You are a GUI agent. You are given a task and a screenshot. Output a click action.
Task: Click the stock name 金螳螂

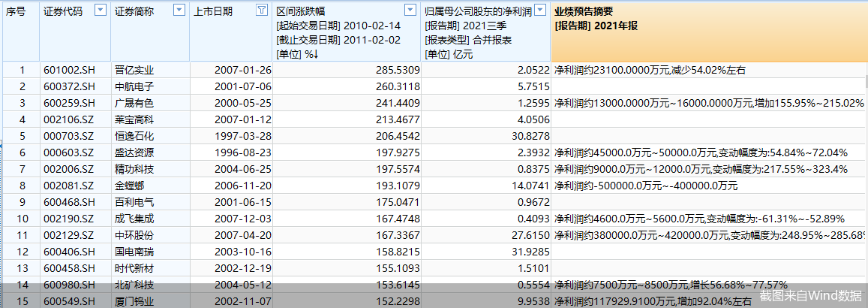click(x=130, y=186)
